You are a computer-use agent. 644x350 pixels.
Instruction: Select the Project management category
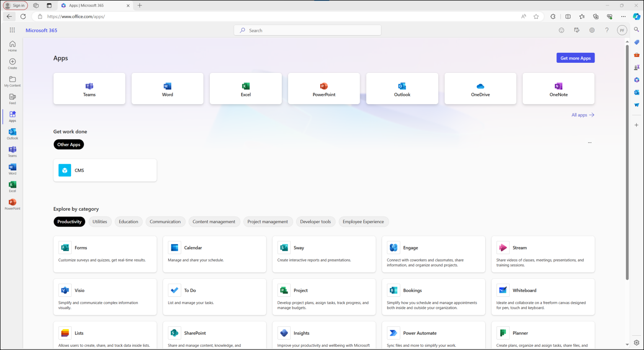[x=268, y=221]
